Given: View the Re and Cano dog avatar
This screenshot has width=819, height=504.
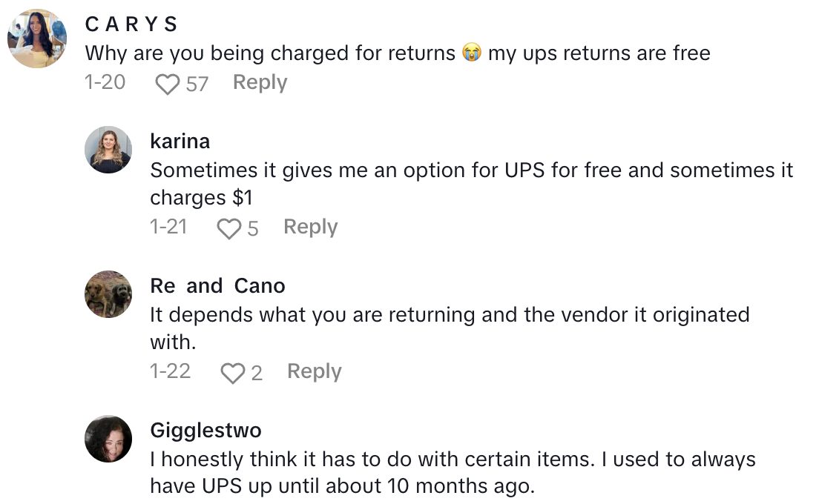Looking at the screenshot, I should 109,294.
